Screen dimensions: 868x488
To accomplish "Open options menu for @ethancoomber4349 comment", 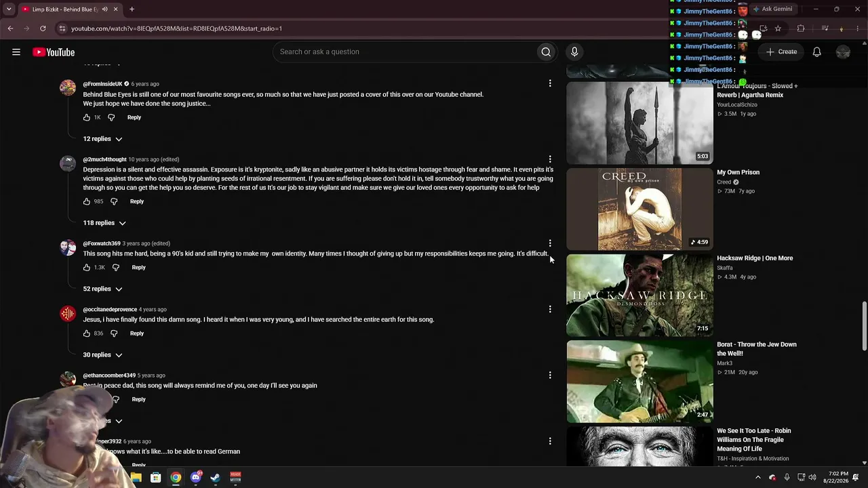I will pyautogui.click(x=550, y=375).
